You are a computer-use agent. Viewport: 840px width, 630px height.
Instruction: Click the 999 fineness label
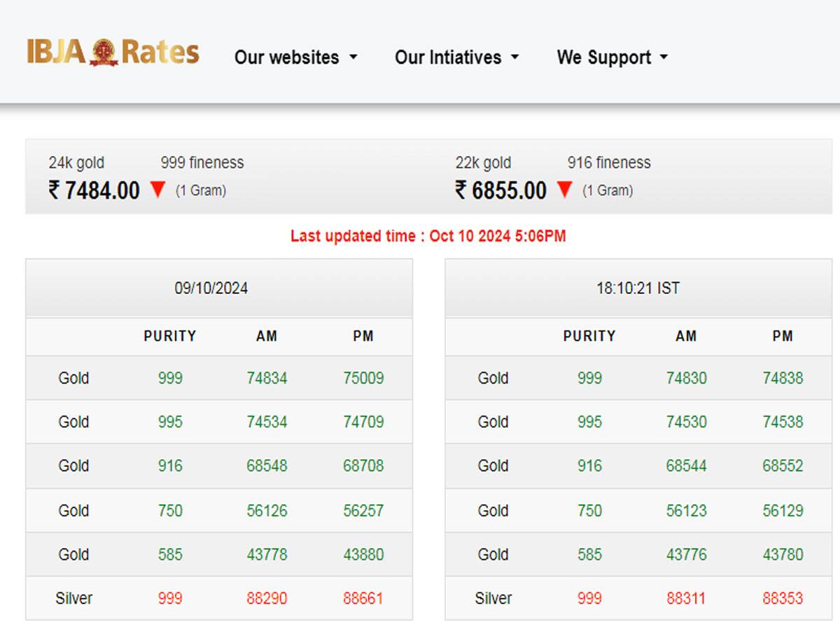point(202,162)
